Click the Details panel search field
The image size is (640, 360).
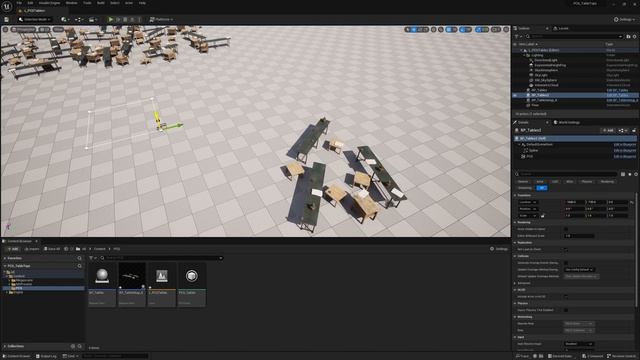(x=567, y=174)
